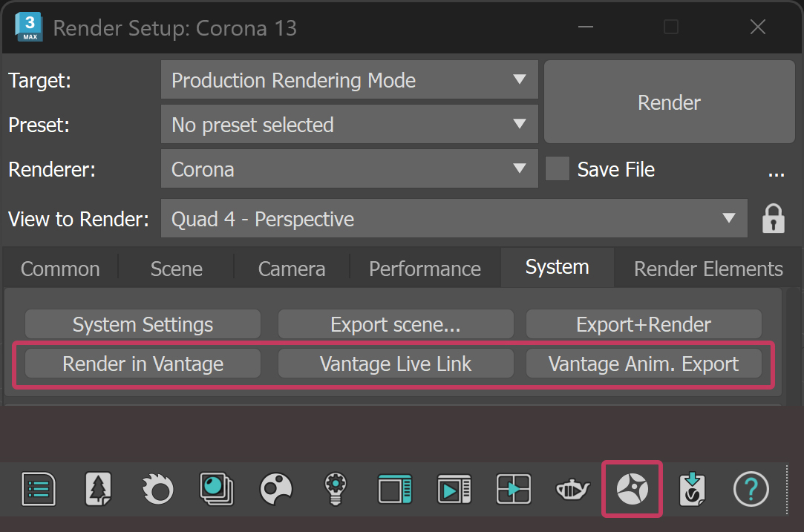Click Vantage Anim. Export button
Screen dimensions: 804x532
point(644,364)
